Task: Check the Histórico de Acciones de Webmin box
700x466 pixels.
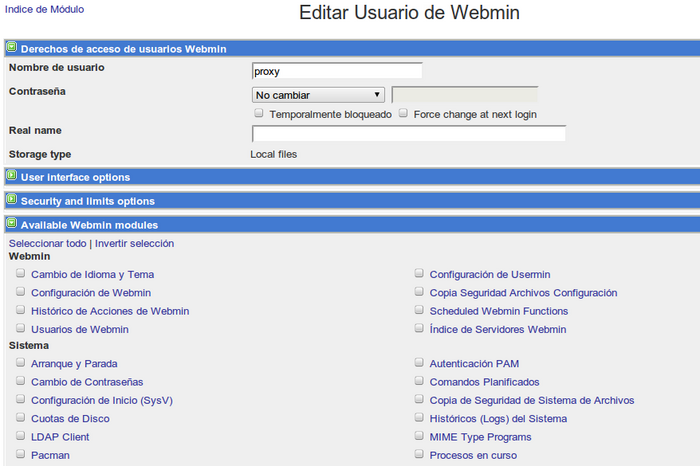Action: coord(20,310)
